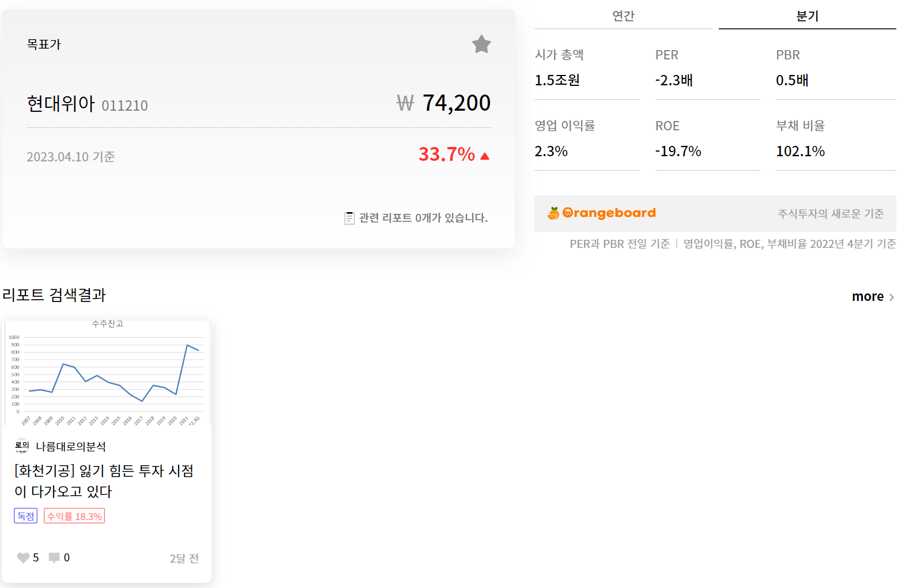
Task: Click the ROE value -19.7%
Action: [678, 151]
